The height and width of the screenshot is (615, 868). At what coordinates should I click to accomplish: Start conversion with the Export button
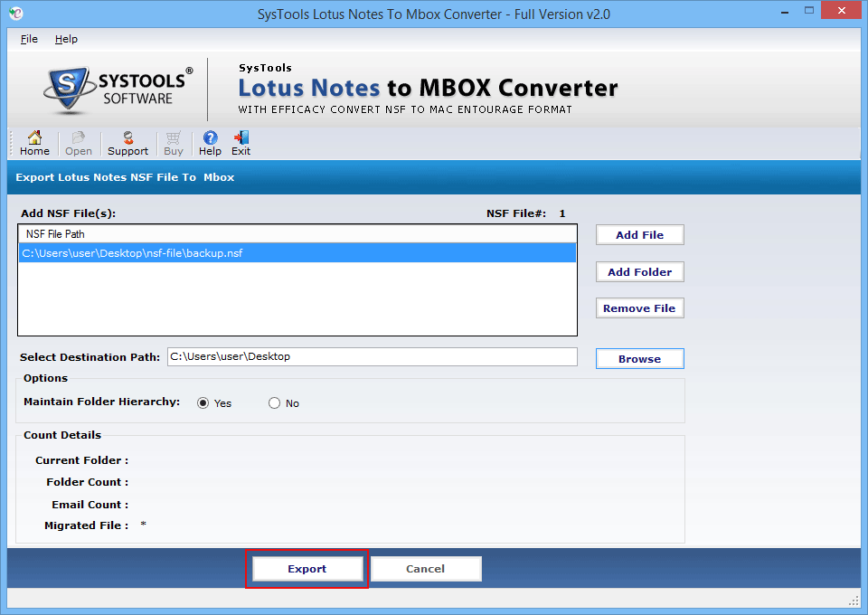coord(307,569)
